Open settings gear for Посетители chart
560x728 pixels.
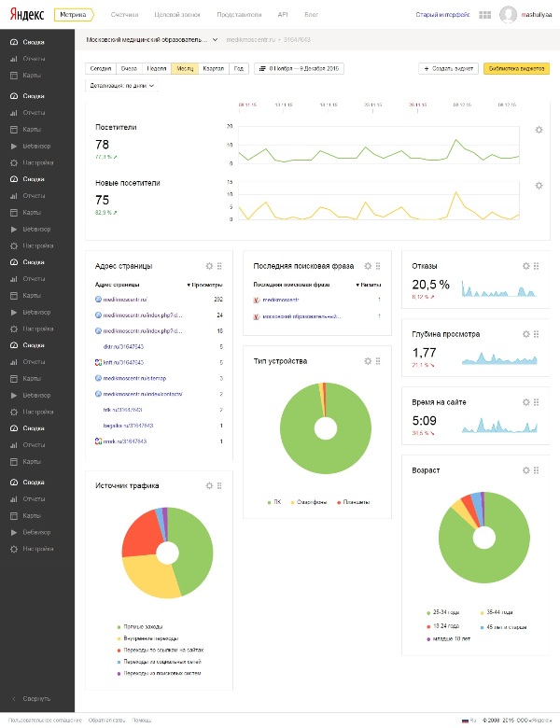click(x=539, y=130)
